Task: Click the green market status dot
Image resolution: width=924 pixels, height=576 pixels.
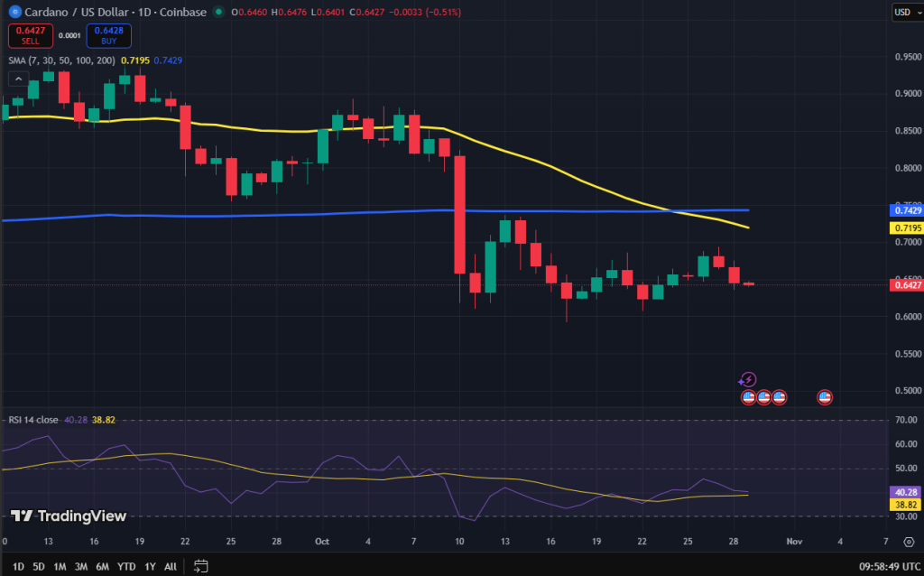Action: pyautogui.click(x=218, y=12)
